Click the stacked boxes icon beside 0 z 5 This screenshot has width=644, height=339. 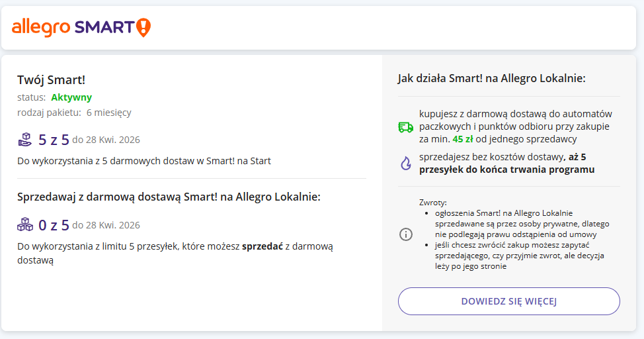pos(25,224)
